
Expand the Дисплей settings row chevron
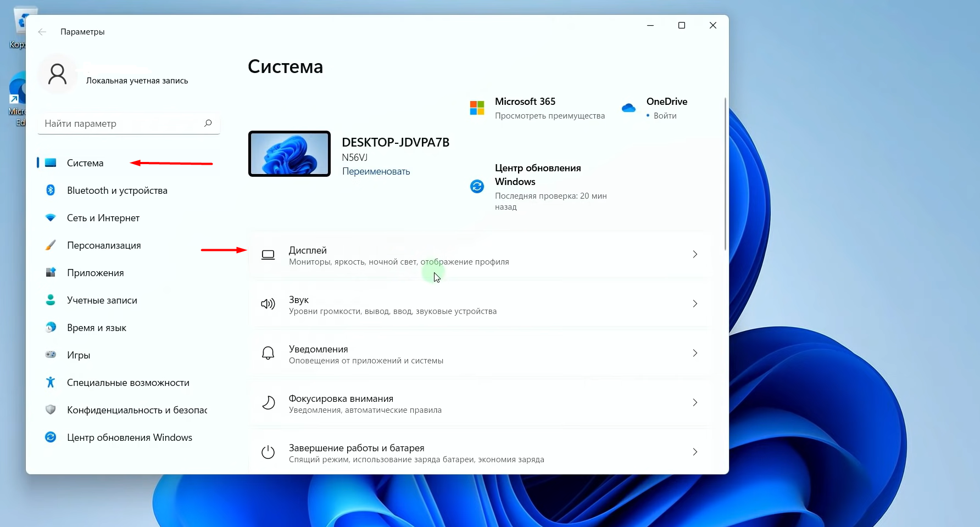694,254
